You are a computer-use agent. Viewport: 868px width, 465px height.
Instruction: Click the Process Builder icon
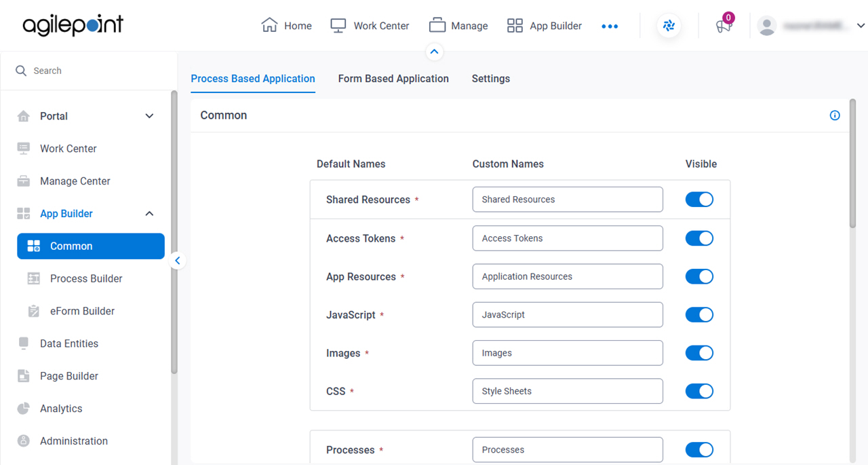tap(34, 278)
